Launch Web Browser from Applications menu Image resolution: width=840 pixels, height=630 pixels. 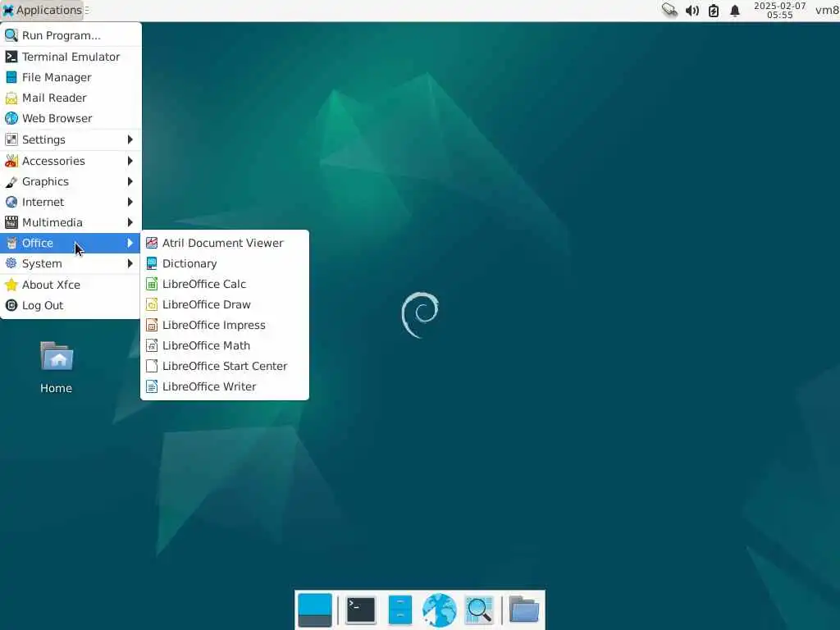[71, 118]
